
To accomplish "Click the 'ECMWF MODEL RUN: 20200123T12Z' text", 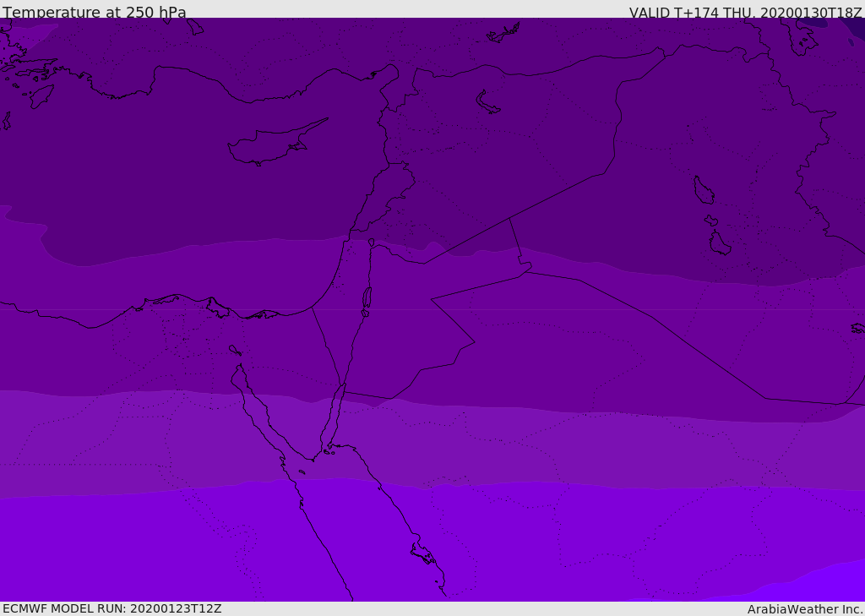I will click(x=112, y=609).
